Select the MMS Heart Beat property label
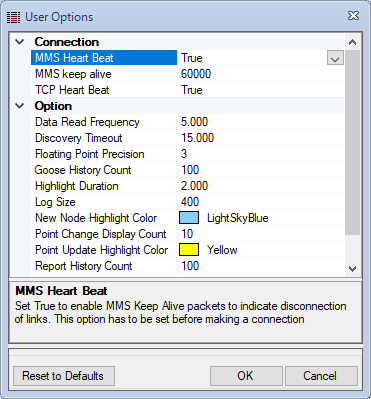Screen dimensions: 371x399 (x=104, y=58)
